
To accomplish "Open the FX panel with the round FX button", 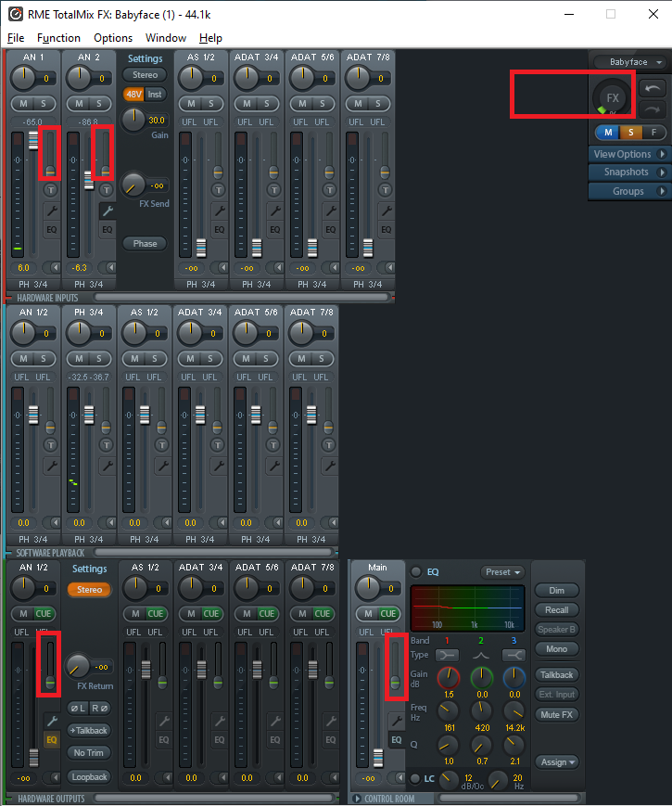I will [612, 97].
